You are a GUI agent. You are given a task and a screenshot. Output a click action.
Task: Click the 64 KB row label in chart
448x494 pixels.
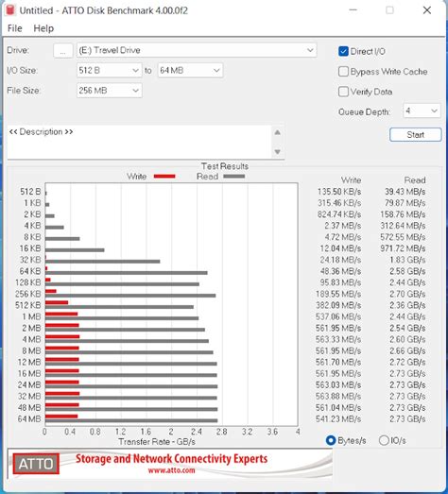[30, 271]
